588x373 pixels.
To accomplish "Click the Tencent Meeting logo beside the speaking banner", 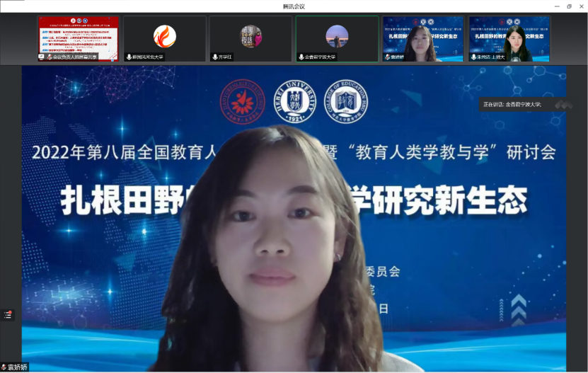I will [563, 105].
